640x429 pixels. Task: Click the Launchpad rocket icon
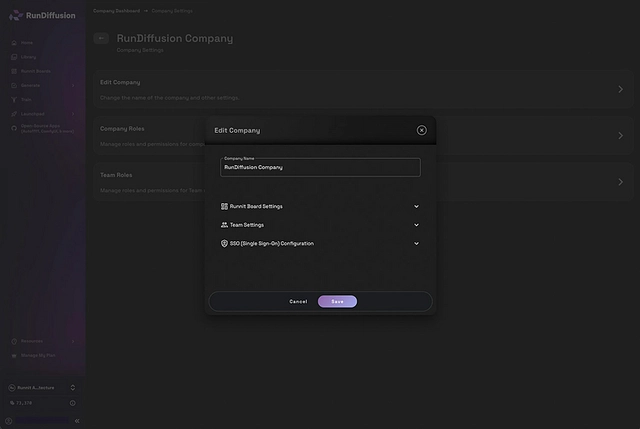point(14,114)
